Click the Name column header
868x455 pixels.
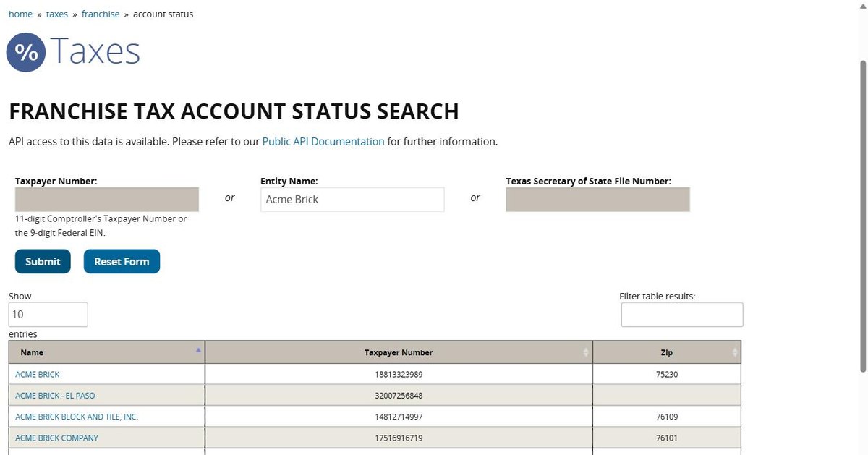[107, 352]
